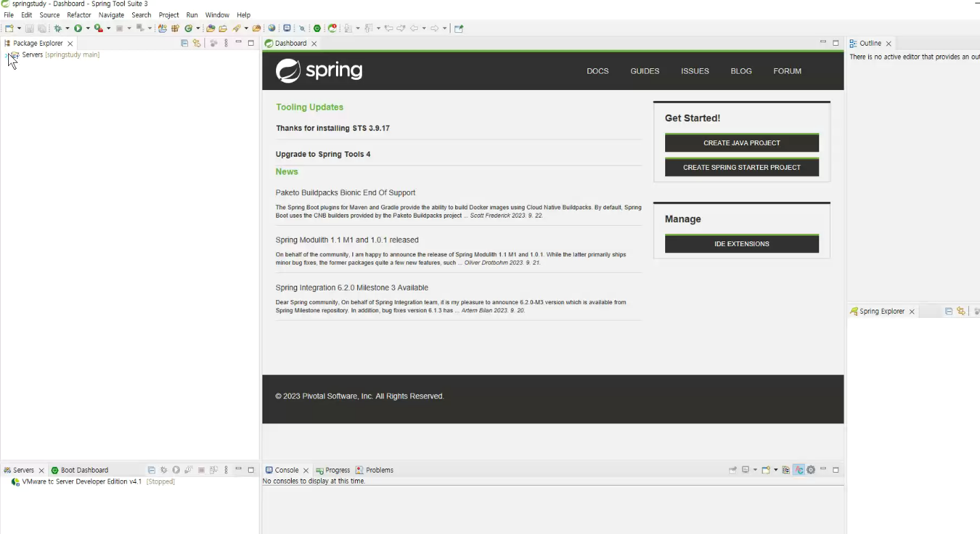Image resolution: width=980 pixels, height=534 pixels.
Task: Open the GUIDES link on Dashboard
Action: tap(645, 71)
